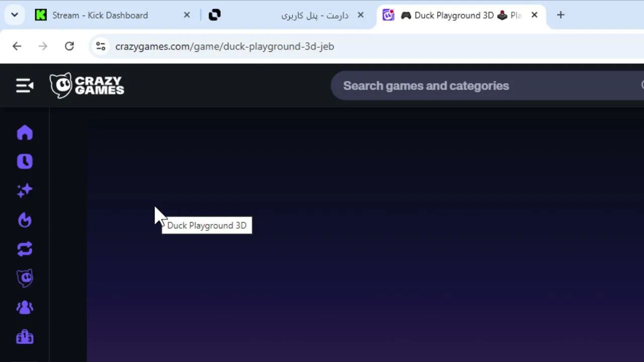Open the Home icon in sidebar
The height and width of the screenshot is (362, 644).
click(x=25, y=133)
